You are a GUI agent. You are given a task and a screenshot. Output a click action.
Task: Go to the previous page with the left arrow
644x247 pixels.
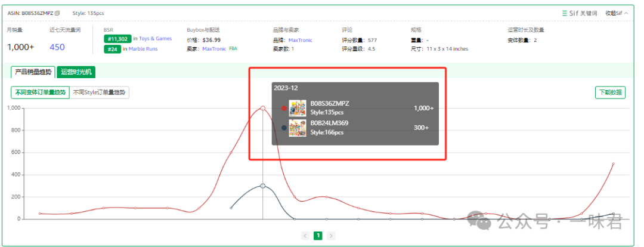coord(305,236)
